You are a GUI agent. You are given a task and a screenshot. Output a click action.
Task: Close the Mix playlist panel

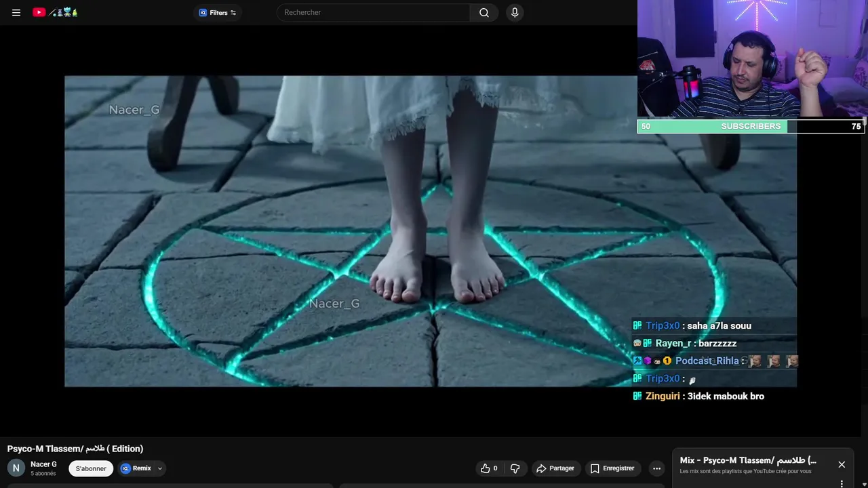click(x=842, y=464)
